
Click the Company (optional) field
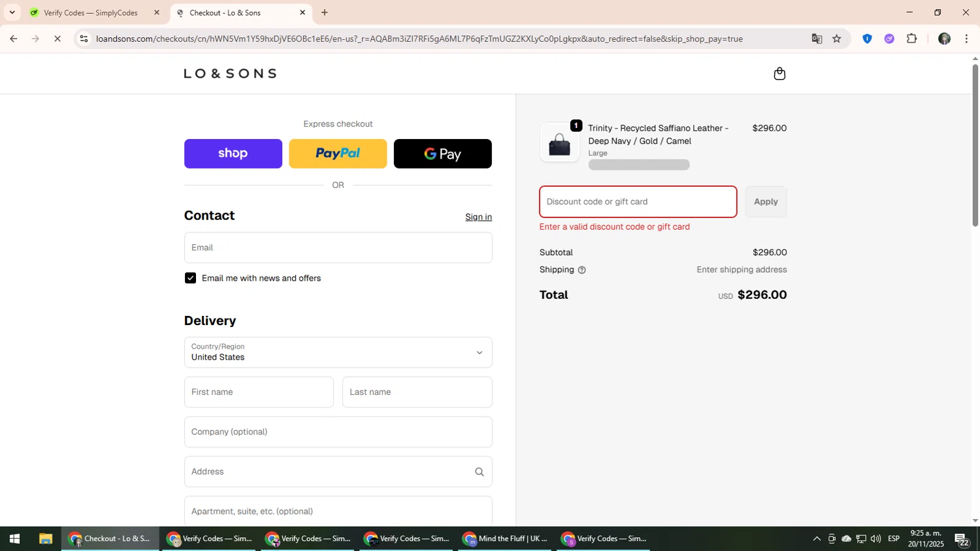[338, 432]
